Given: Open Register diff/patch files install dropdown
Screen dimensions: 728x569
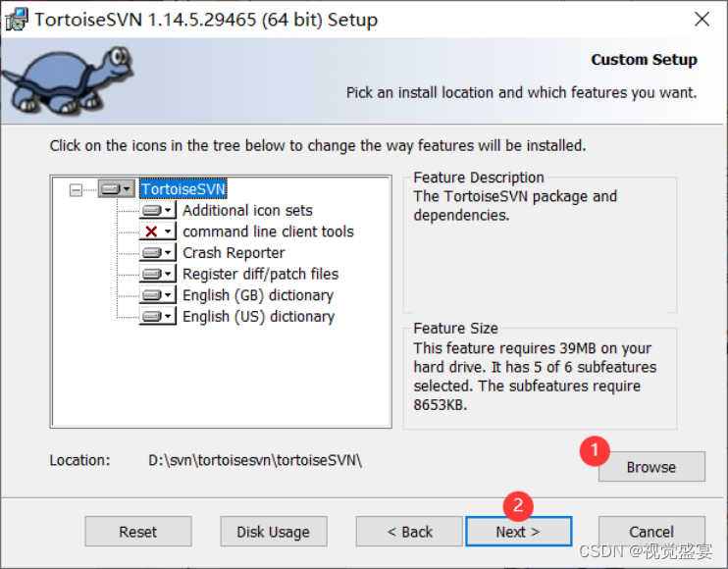Looking at the screenshot, I should tap(157, 274).
